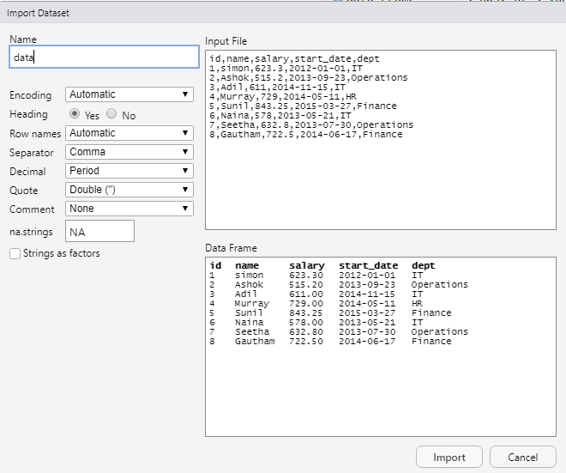Click the id column header in Data Frame
This screenshot has height=473, width=566.
click(x=215, y=265)
